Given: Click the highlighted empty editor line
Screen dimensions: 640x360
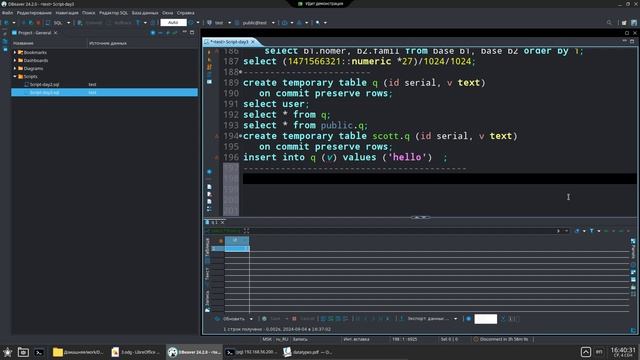Looking at the screenshot, I should click(x=440, y=179).
